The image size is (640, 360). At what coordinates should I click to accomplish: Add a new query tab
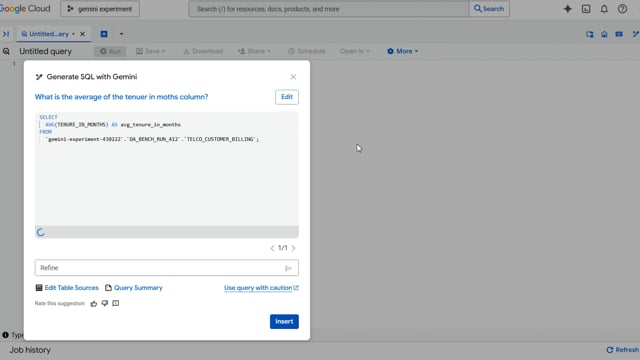tap(104, 34)
